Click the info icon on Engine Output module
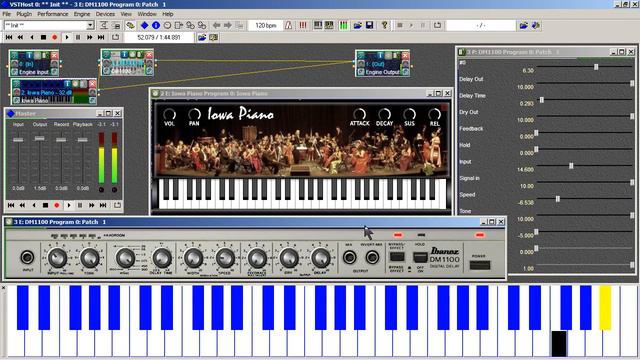This screenshot has width=640, height=360. pos(380,56)
